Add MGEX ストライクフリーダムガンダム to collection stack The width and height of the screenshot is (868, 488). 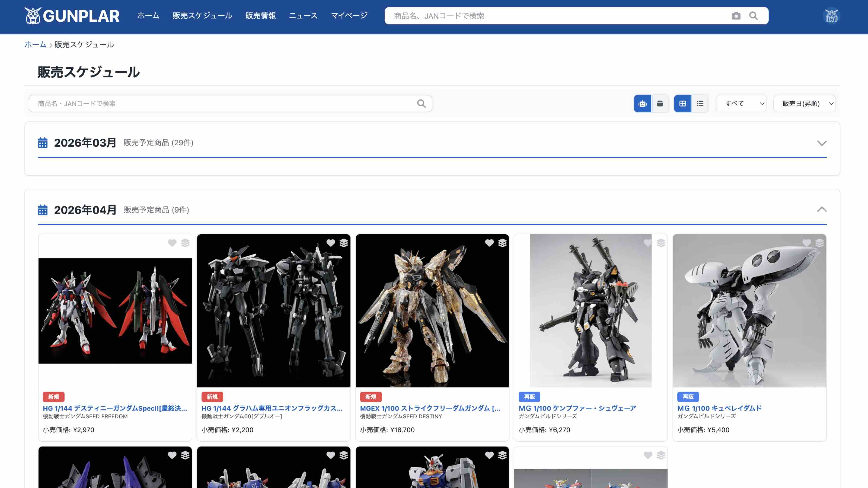click(x=502, y=243)
